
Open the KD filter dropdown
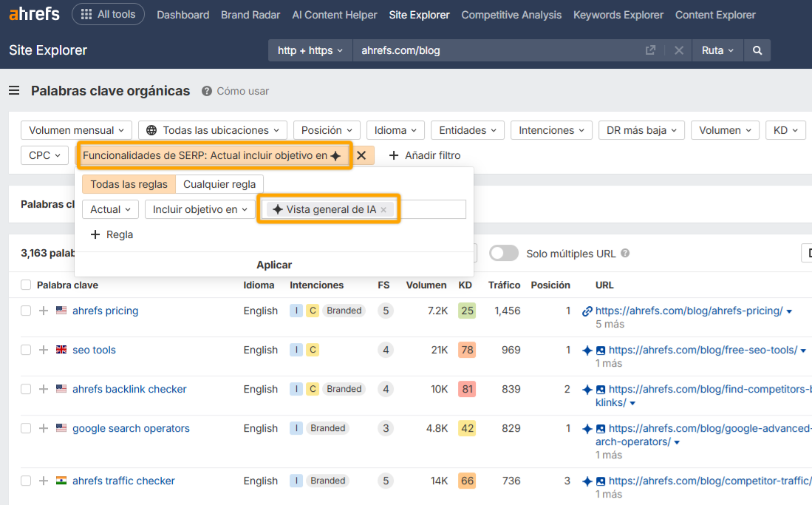785,130
